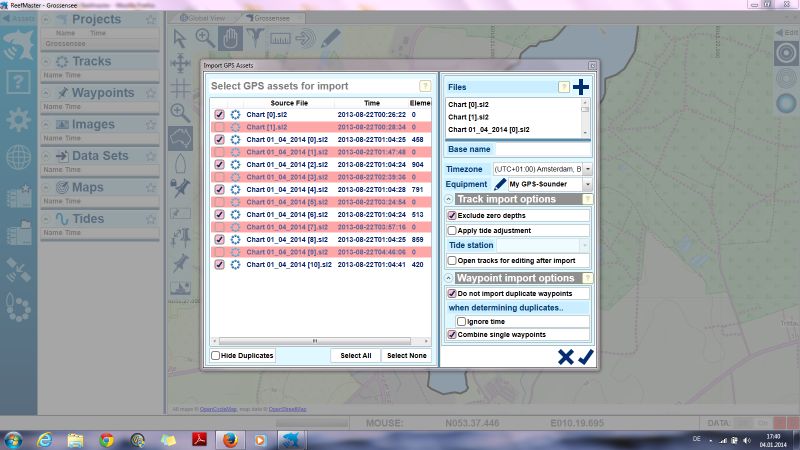Confirm import with the checkmark icon
This screenshot has height=450, width=800.
click(586, 357)
